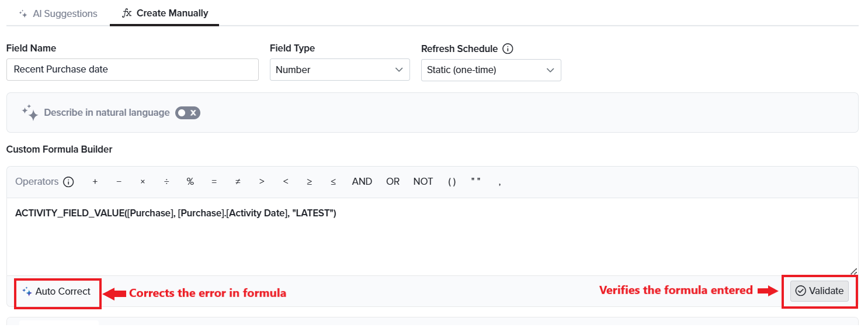
Task: Insert the multiplication operator
Action: pyautogui.click(x=143, y=182)
